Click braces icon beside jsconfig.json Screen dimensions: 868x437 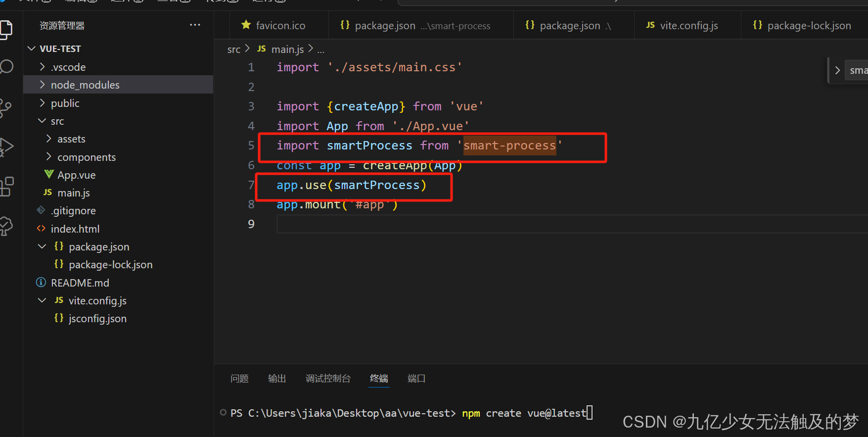pos(59,318)
